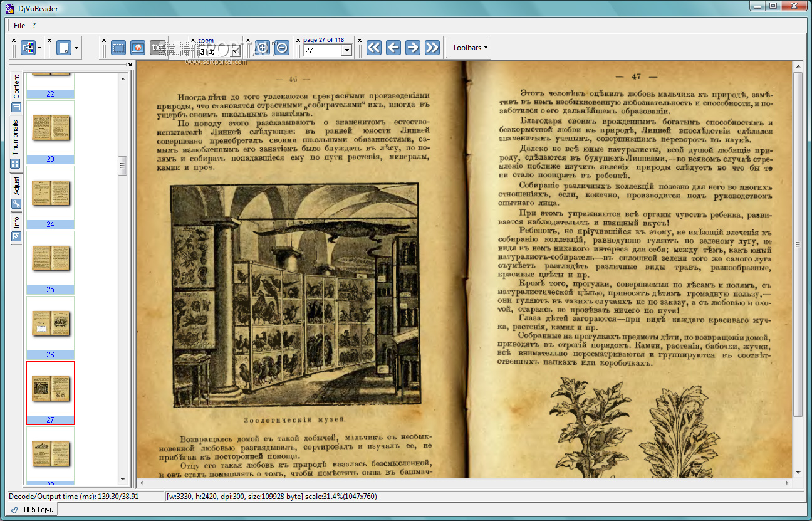Open the File menu
This screenshot has height=521, width=812.
click(x=19, y=26)
